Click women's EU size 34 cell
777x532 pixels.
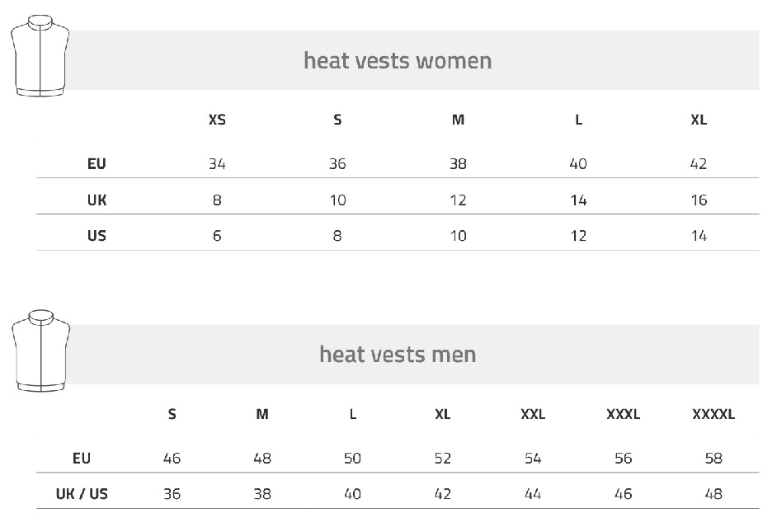click(x=217, y=163)
